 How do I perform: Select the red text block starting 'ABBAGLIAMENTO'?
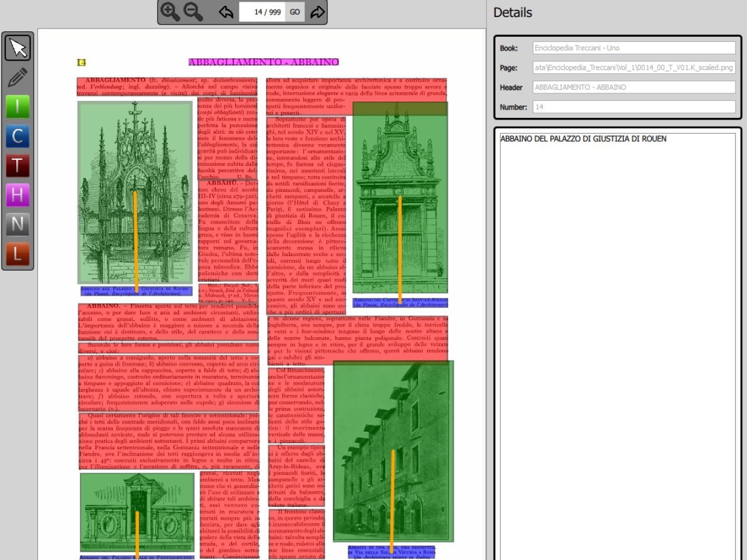[x=167, y=86]
